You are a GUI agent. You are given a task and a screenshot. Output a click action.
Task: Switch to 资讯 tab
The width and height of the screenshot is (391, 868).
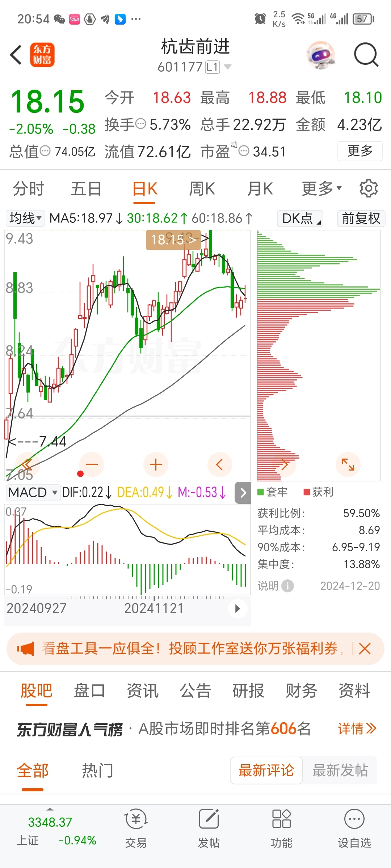143,691
